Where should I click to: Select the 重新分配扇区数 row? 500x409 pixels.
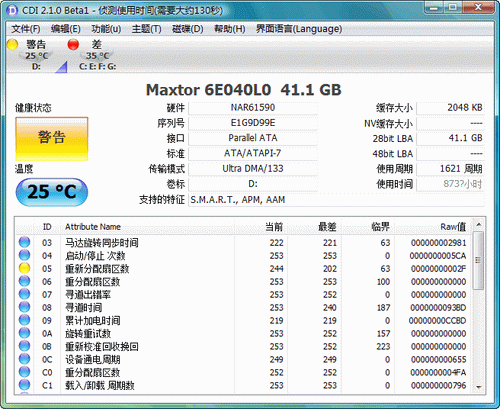pyautogui.click(x=243, y=269)
